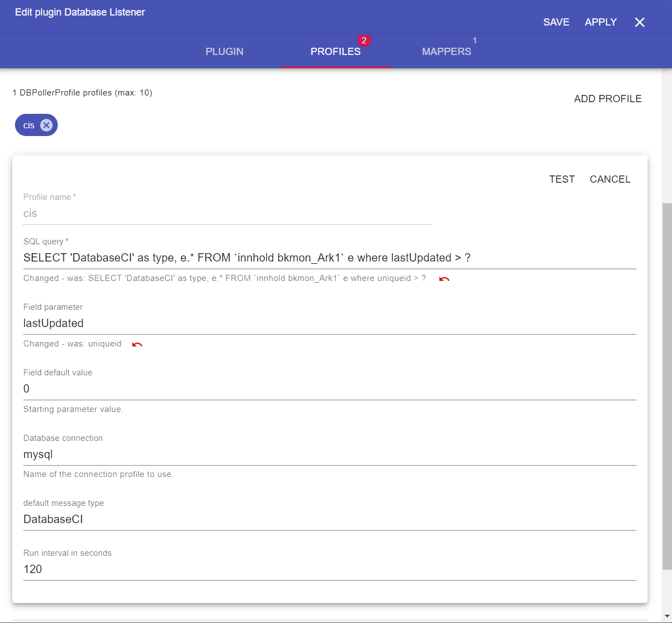Switch to the PLUGIN tab
672x623 pixels.
(x=224, y=52)
